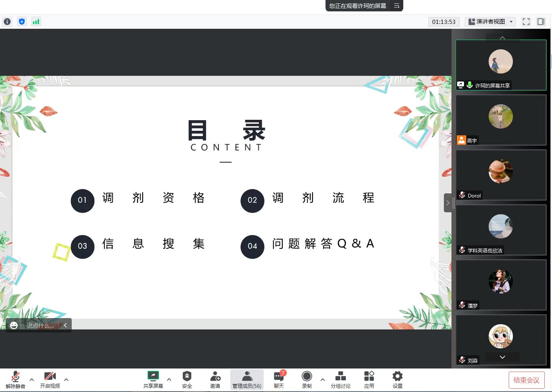552x392 pixels.
Task: Click the meeting info icon
Action: pyautogui.click(x=7, y=22)
